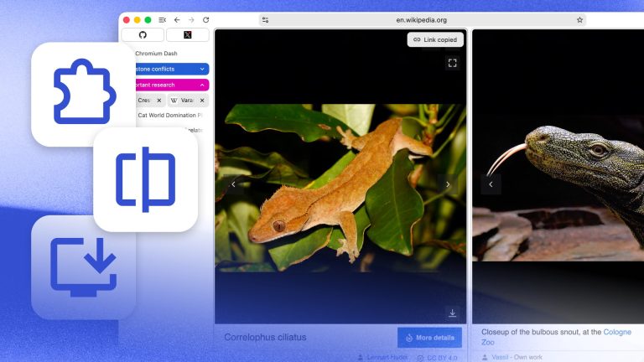
Task: Open site settings icon in address bar
Action: tap(265, 20)
